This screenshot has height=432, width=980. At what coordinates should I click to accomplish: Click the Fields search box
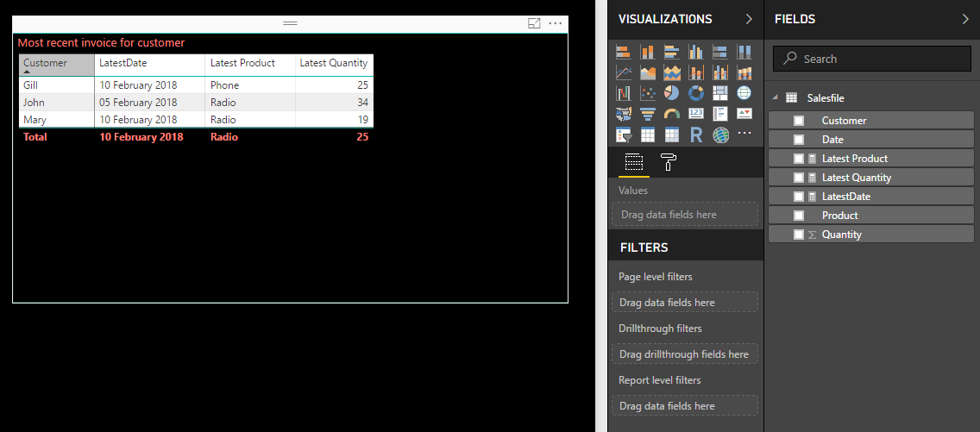pos(872,59)
